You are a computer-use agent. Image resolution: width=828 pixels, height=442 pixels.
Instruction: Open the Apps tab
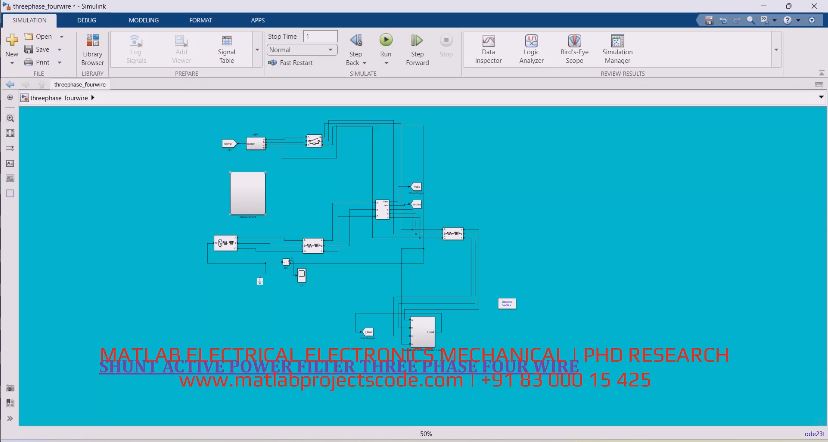tap(258, 20)
